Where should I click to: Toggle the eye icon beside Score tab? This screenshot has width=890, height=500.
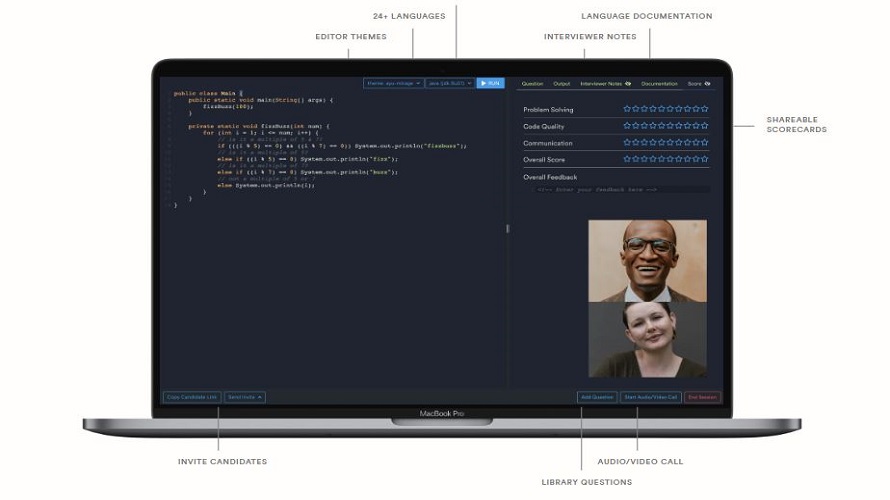(x=708, y=84)
